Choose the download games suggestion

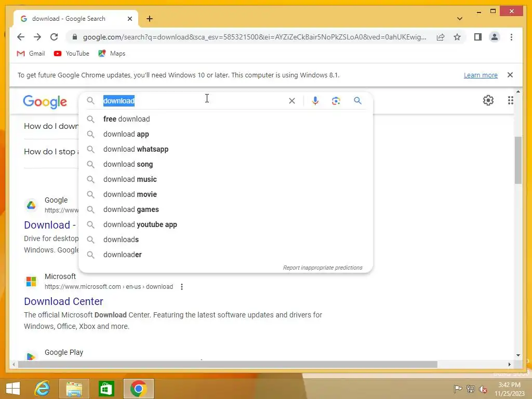(225, 209)
